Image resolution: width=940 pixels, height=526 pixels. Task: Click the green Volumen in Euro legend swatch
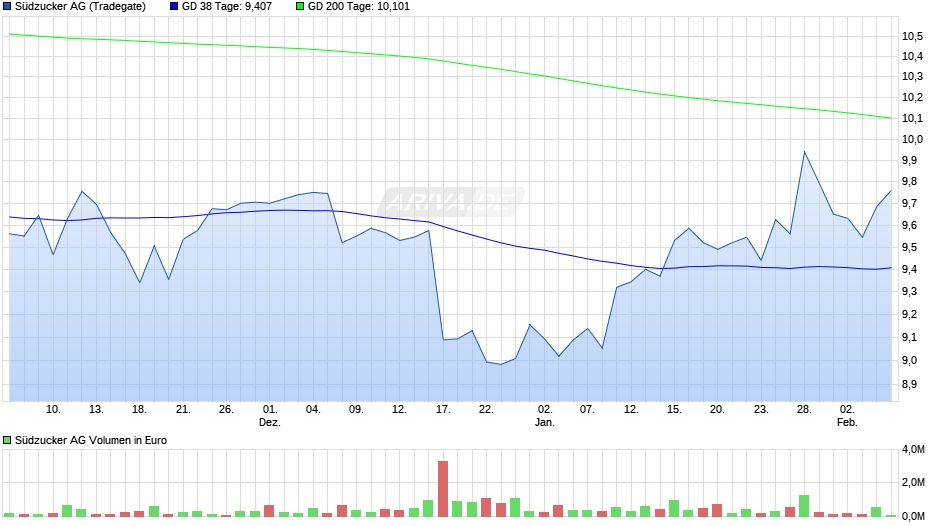7,440
